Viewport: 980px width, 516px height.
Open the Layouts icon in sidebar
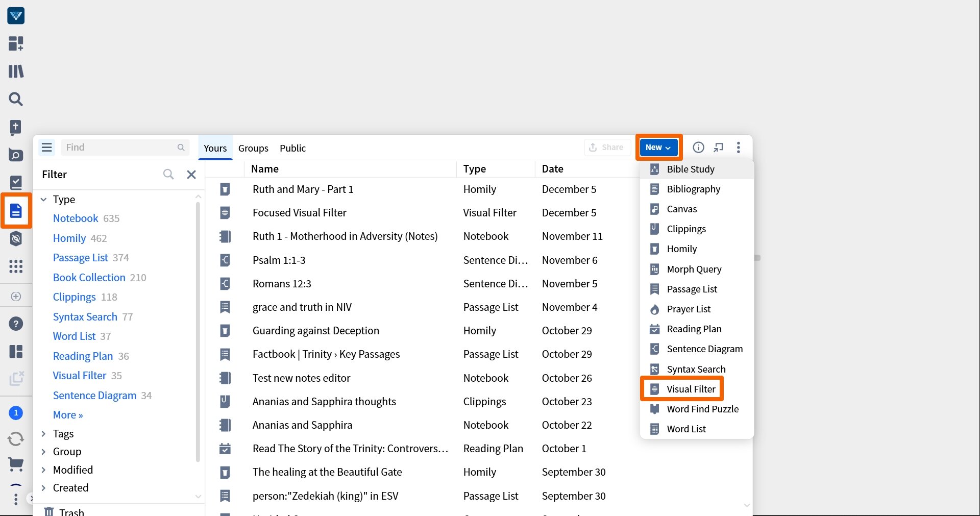[x=16, y=351]
